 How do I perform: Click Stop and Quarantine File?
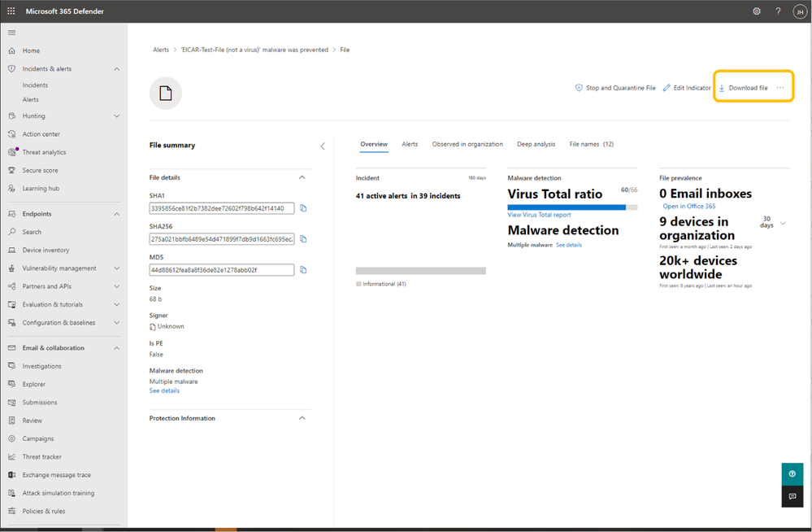click(615, 88)
